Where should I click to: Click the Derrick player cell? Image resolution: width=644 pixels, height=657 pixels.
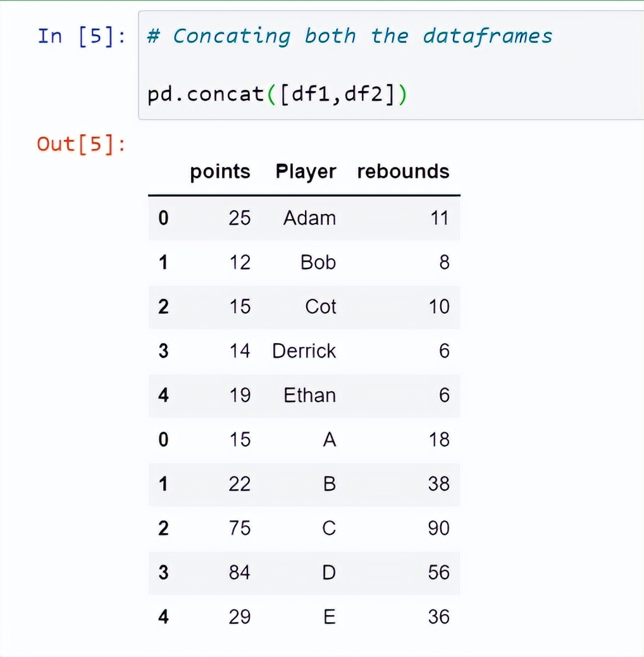[x=304, y=351]
